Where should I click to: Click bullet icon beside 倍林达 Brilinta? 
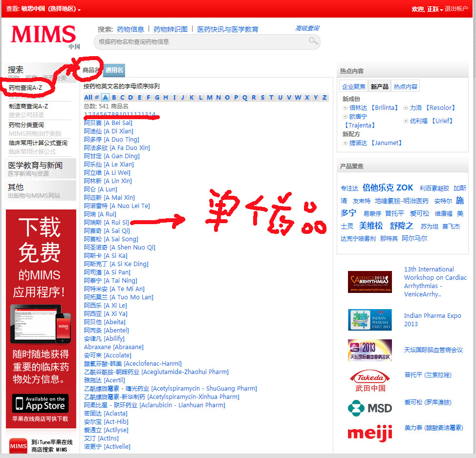coord(345,108)
